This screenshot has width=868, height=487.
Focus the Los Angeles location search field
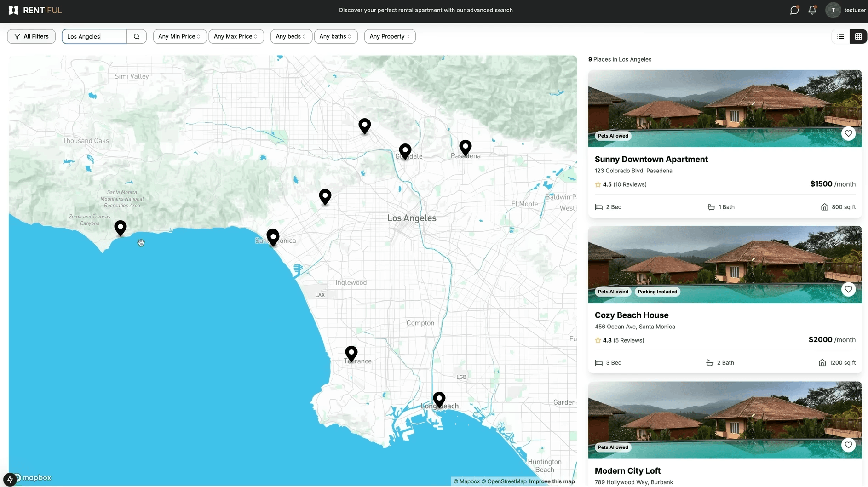pyautogui.click(x=94, y=36)
